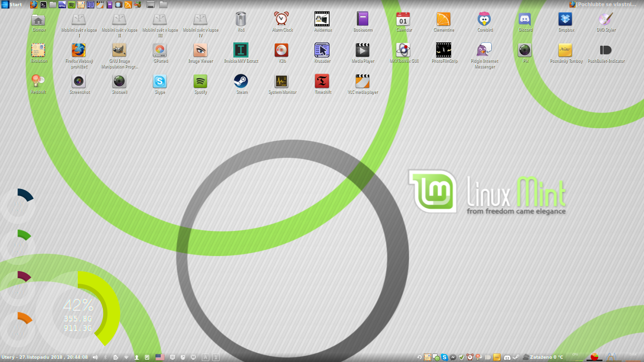Click the CPU usage graph in the bottom panel
Image resolution: width=644 pixels, height=362 pixels.
coord(575,357)
